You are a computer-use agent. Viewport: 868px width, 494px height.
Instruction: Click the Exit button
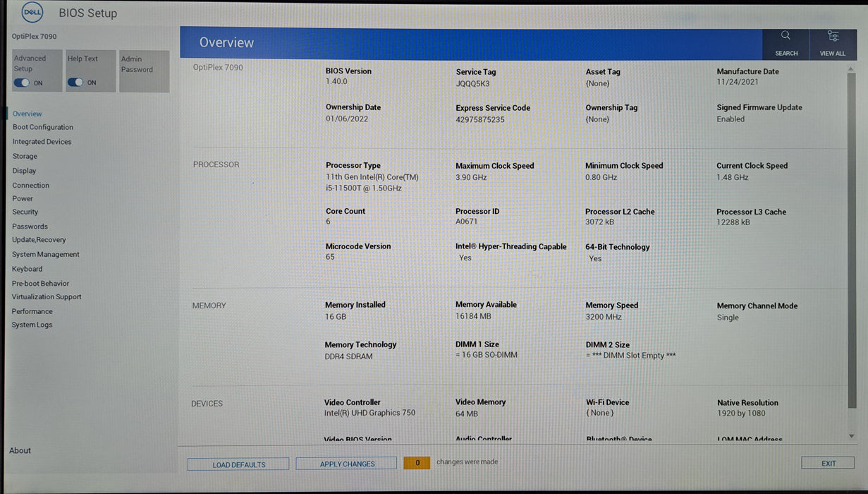coord(829,463)
